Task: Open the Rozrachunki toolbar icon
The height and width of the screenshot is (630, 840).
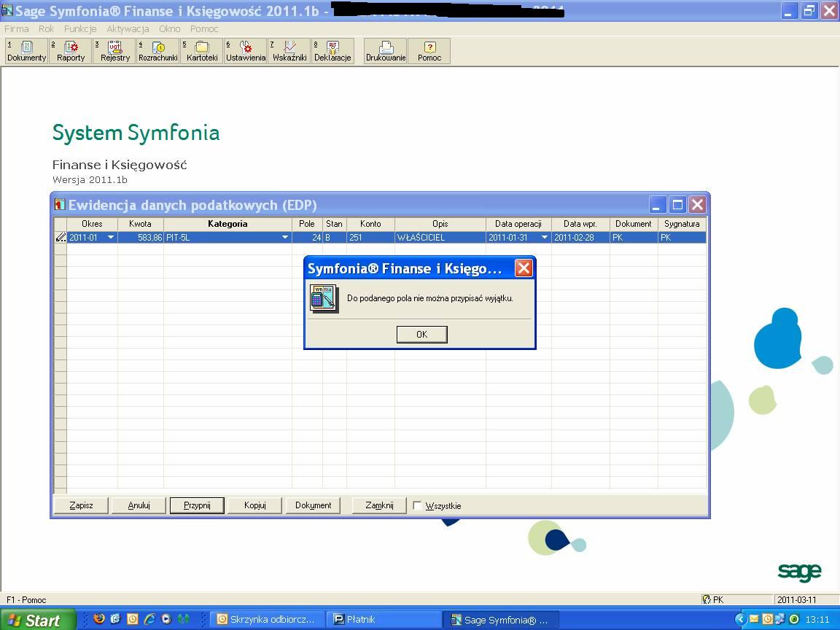Action: pos(158,51)
